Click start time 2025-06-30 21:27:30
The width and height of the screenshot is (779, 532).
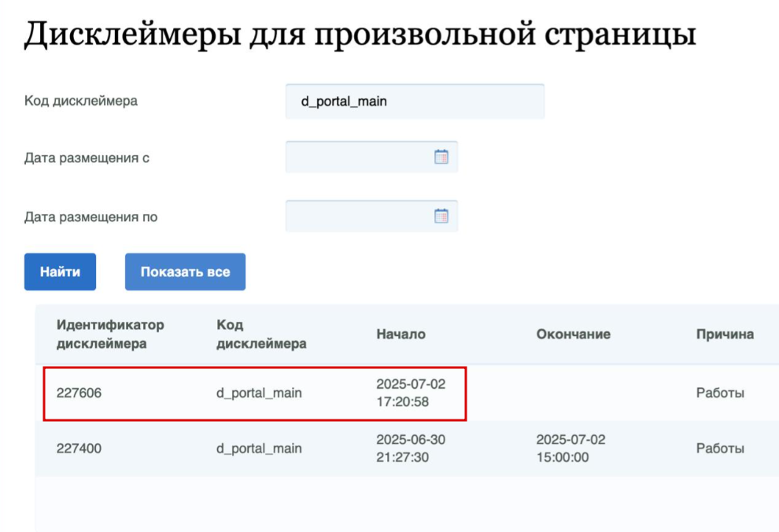click(411, 449)
